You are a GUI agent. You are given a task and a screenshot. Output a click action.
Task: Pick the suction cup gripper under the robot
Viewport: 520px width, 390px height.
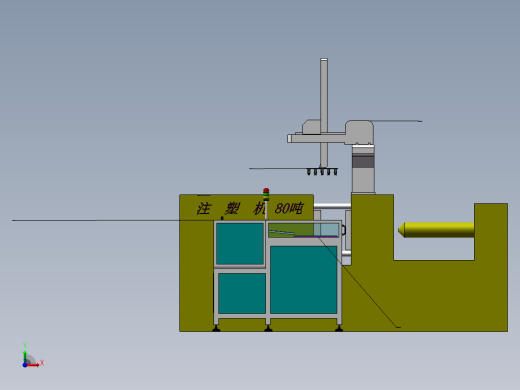322,172
